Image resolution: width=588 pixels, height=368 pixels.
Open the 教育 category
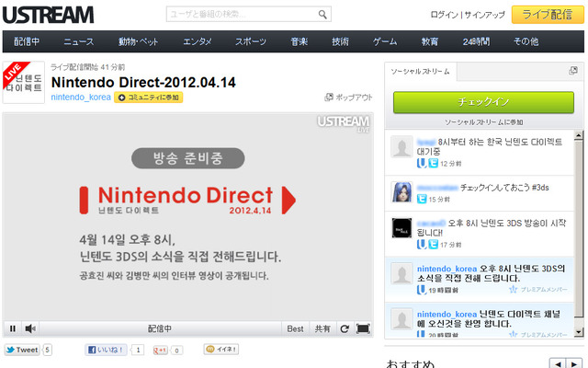coord(430,41)
